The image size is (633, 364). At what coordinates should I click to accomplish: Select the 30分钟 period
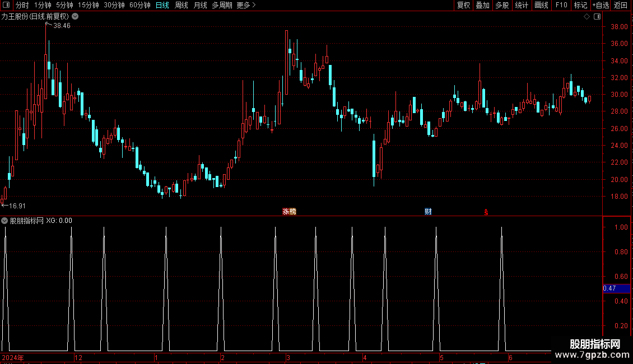[x=114, y=5]
